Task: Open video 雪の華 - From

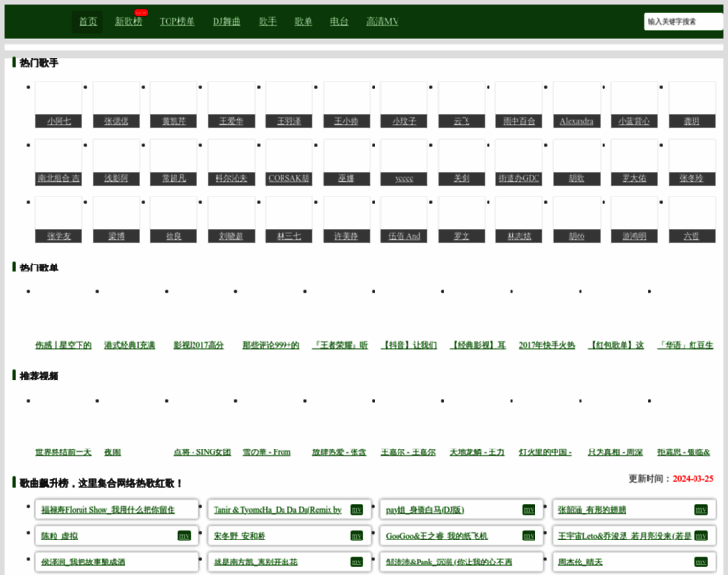Action: coord(266,451)
